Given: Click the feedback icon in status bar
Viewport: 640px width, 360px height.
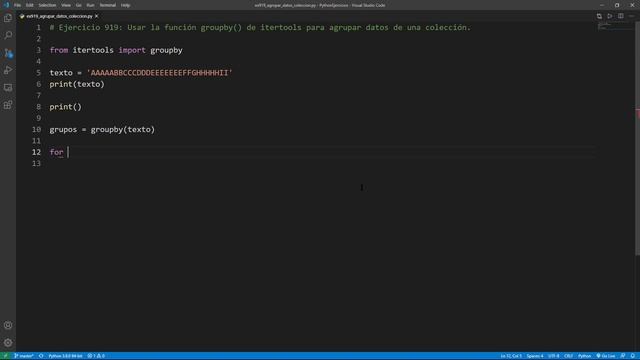Looking at the screenshot, I should pos(623,356).
